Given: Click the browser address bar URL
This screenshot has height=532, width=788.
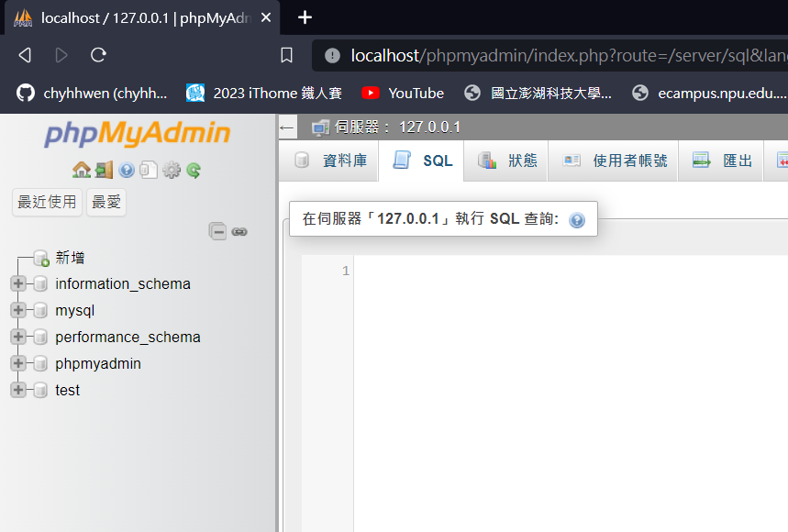Looking at the screenshot, I should point(569,55).
